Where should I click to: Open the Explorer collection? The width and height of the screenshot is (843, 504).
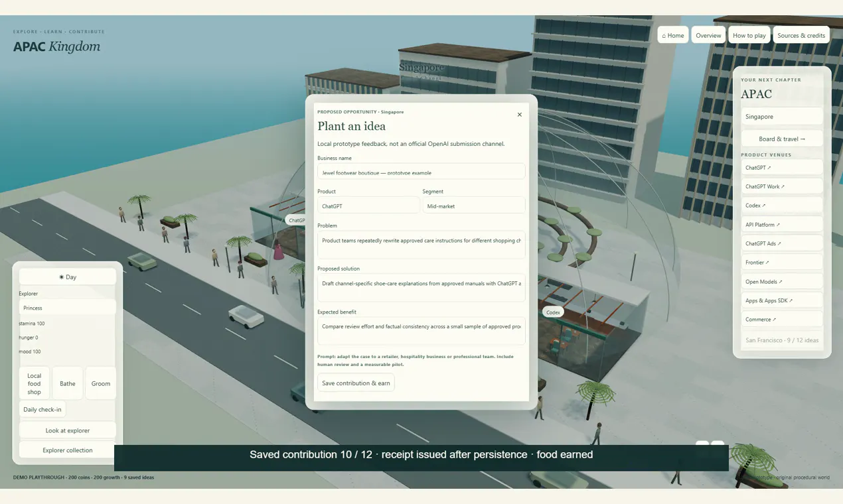(67, 450)
